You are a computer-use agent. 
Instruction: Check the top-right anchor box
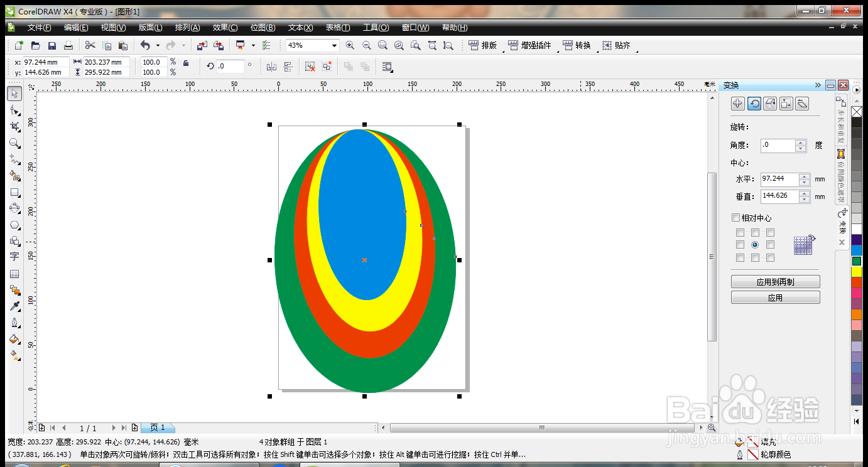click(770, 232)
